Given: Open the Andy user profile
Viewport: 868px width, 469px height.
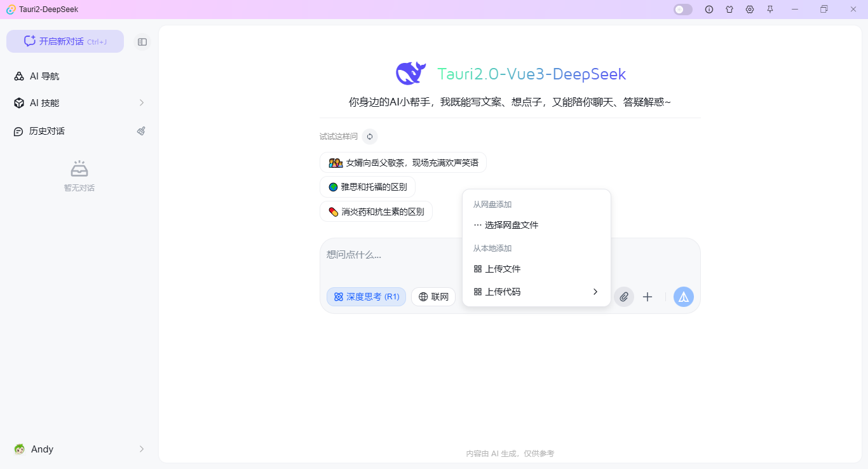Looking at the screenshot, I should coord(79,449).
